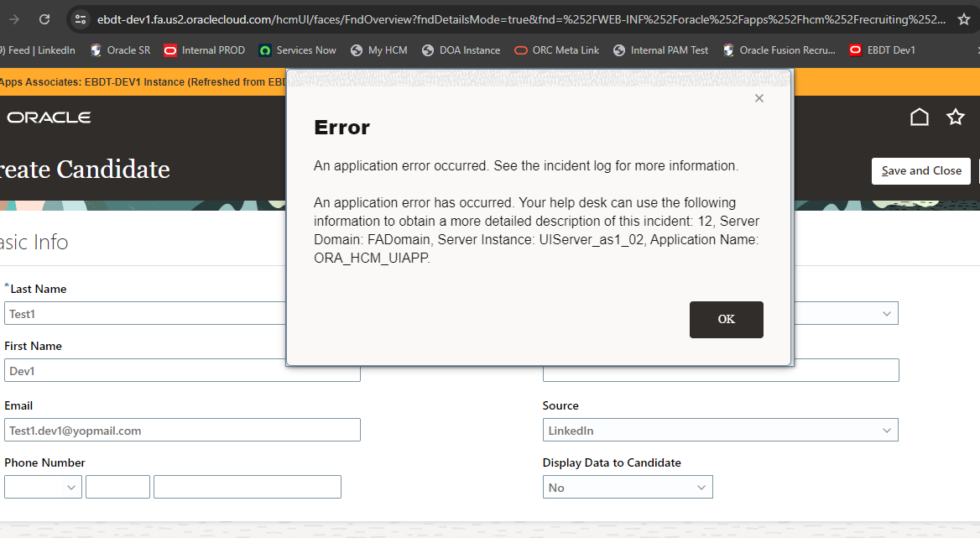Open Services Now bookmark
Screen dimensions: 980x559
pyautogui.click(x=298, y=50)
